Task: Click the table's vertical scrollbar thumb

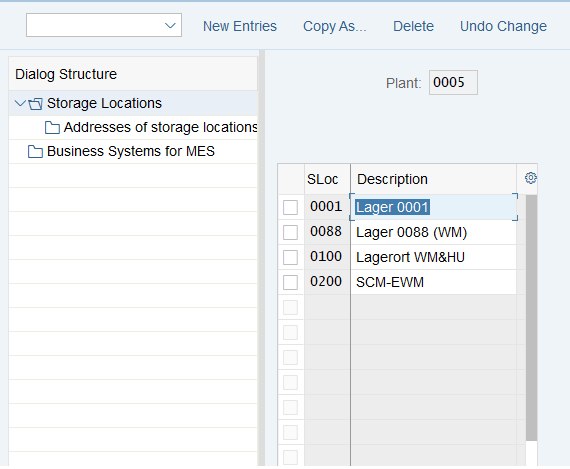Action: coord(531,318)
